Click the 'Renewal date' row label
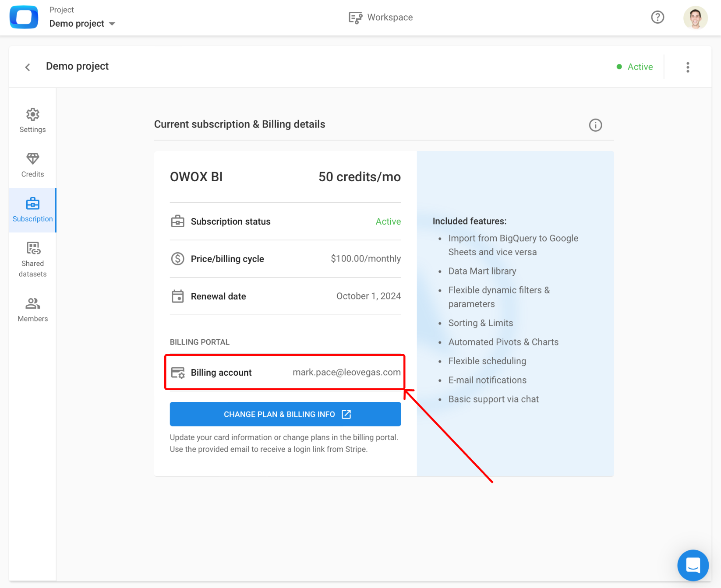This screenshot has width=721, height=588. click(219, 296)
